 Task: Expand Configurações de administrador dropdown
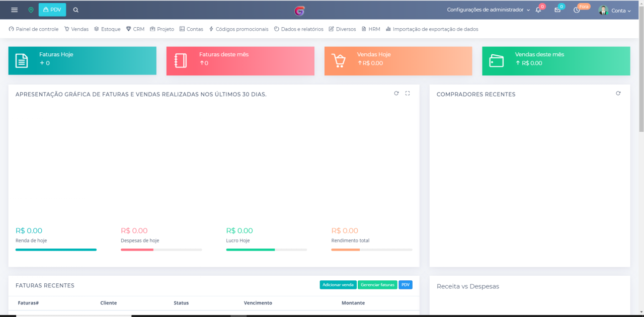(x=488, y=10)
